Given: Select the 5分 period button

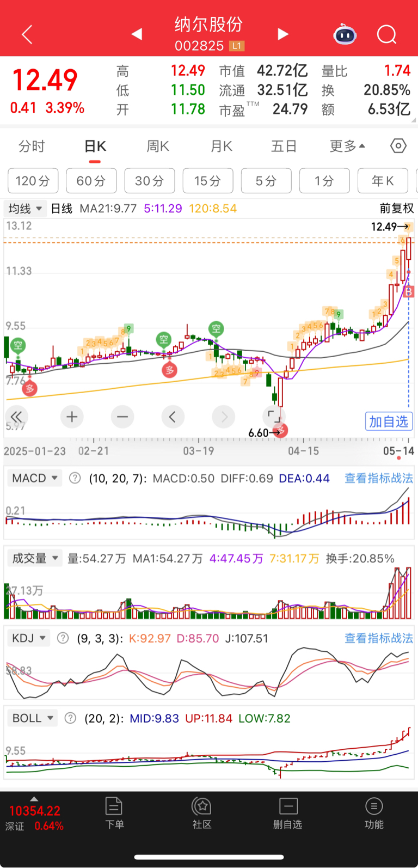Looking at the screenshot, I should [266, 181].
